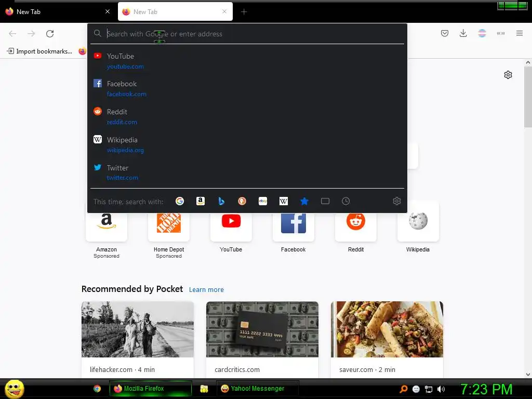Choose the Wikipedia suggestion in dropdown
Viewport: 532px width, 399px height.
[x=247, y=144]
